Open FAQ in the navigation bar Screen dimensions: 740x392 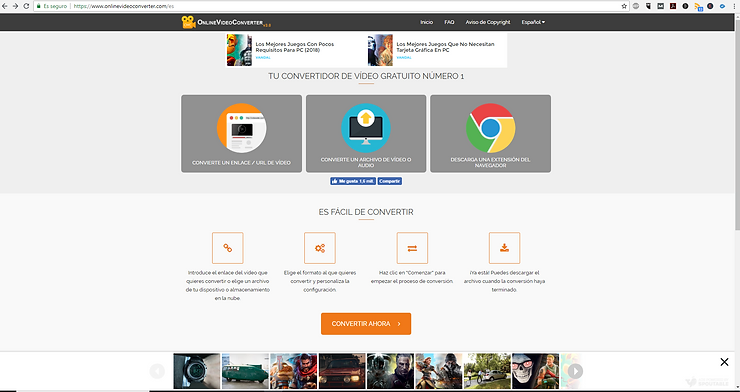449,22
